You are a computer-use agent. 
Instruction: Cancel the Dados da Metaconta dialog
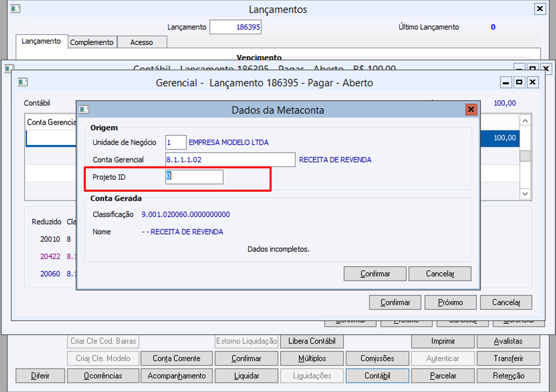(x=440, y=273)
